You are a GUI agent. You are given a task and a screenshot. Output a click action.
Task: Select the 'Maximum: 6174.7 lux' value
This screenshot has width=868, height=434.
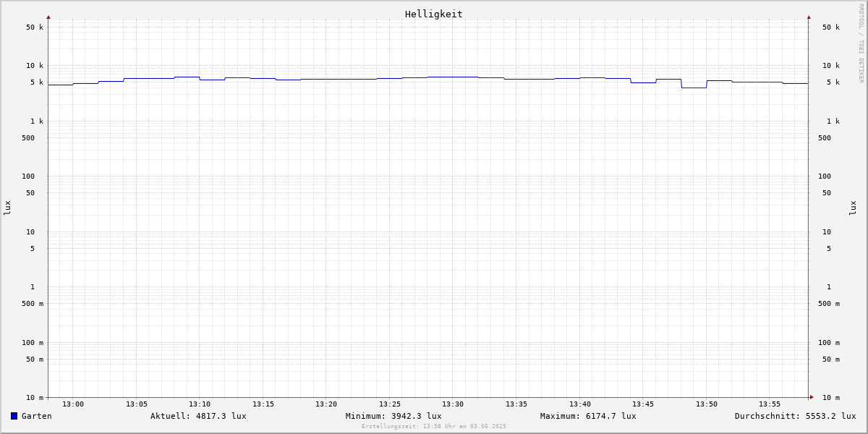coord(588,416)
